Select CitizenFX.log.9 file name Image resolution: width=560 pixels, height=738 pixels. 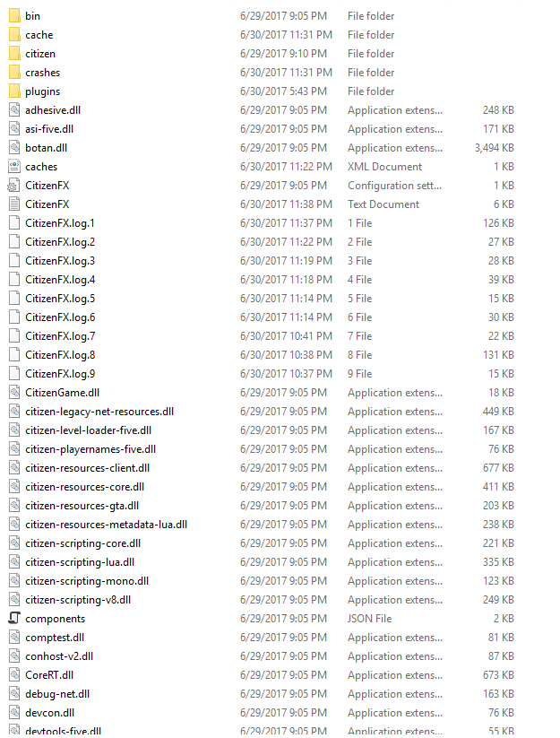(60, 374)
